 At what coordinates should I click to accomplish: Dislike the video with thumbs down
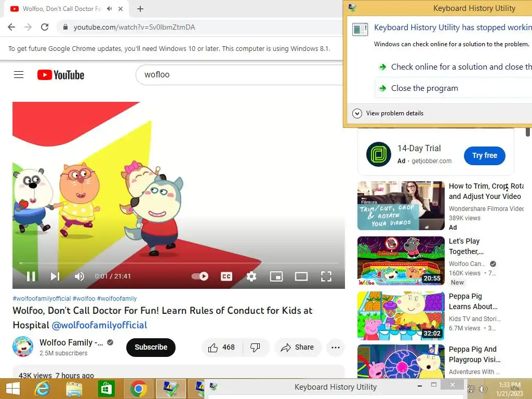255,348
